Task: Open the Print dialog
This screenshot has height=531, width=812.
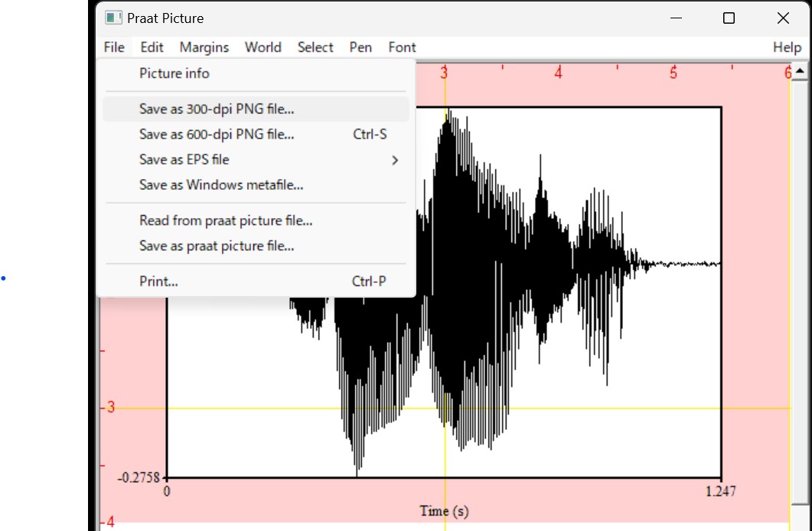Action: pos(158,281)
